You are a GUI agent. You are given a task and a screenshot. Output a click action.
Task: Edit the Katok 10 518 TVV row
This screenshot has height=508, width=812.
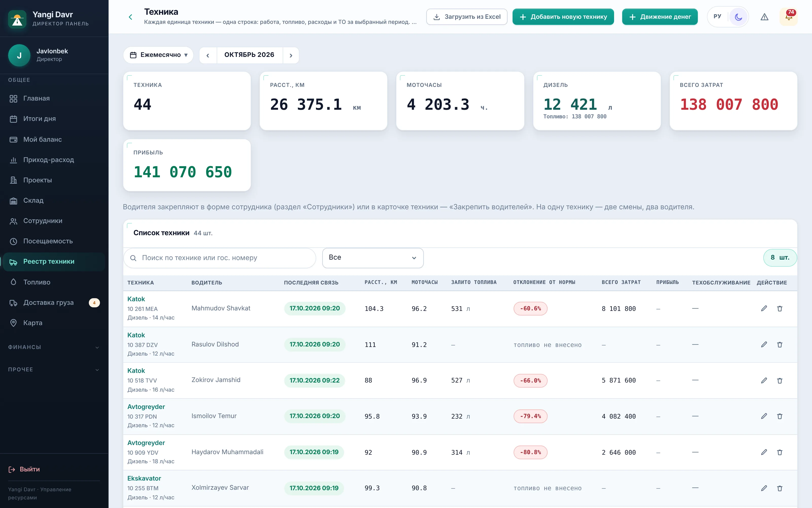[x=764, y=380]
